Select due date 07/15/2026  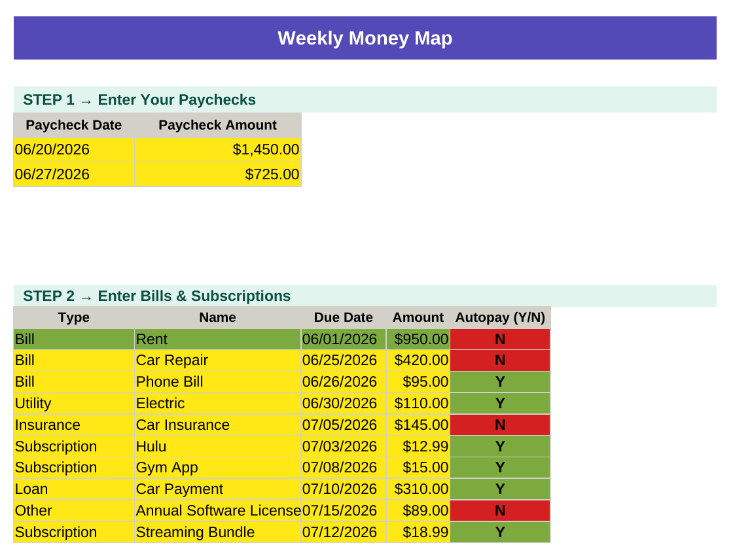[x=344, y=510]
